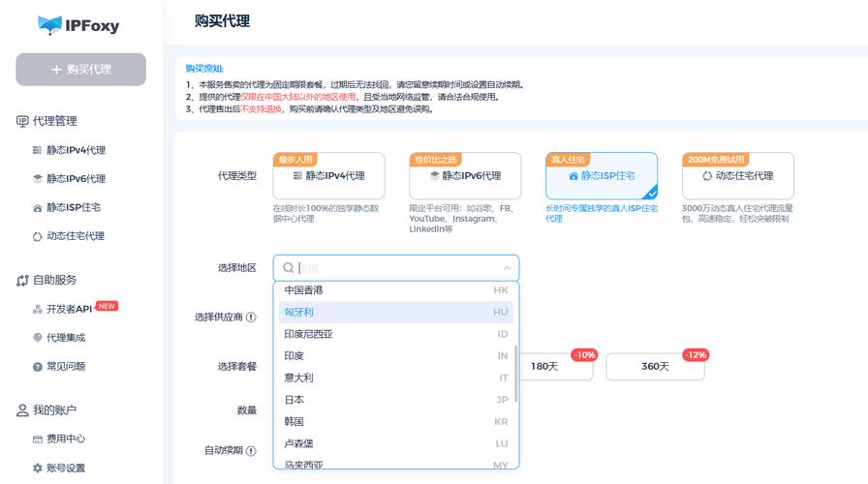
Task: Open 费用中心 in the sidebar
Action: click(x=66, y=439)
